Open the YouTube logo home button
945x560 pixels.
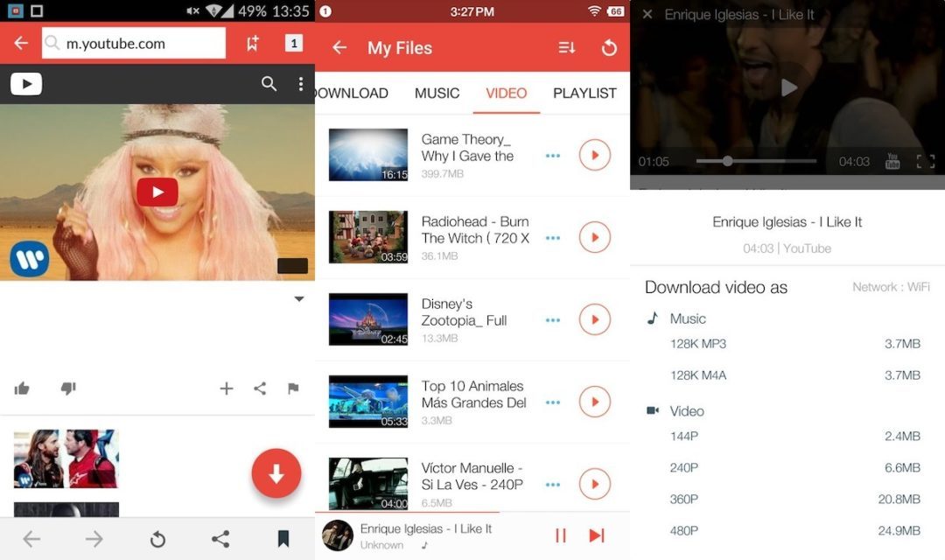26,84
